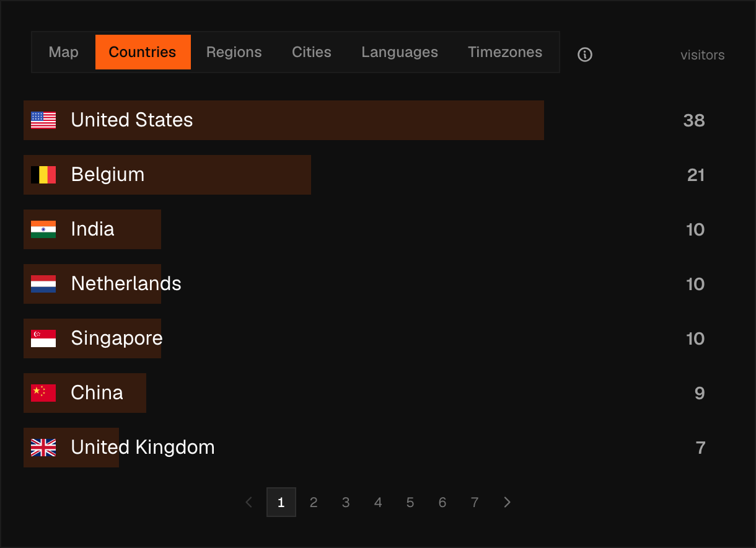Open pagination page 7

[475, 502]
